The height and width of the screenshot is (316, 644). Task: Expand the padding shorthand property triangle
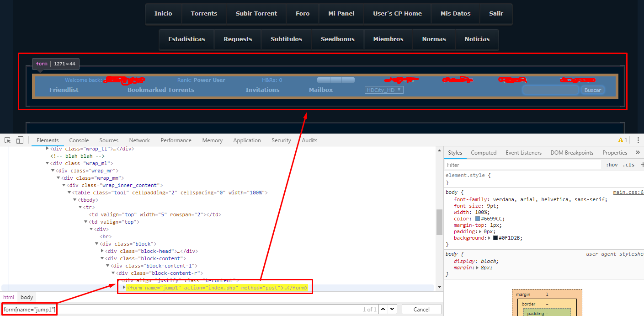click(x=480, y=231)
